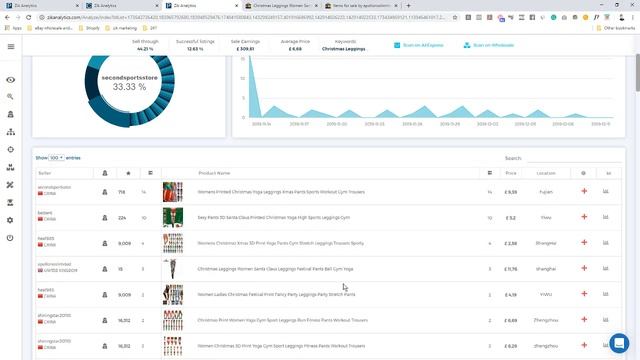The width and height of the screenshot is (640, 360).
Task: Switch to the second Zik Analytics browser tab
Action: pos(122,6)
